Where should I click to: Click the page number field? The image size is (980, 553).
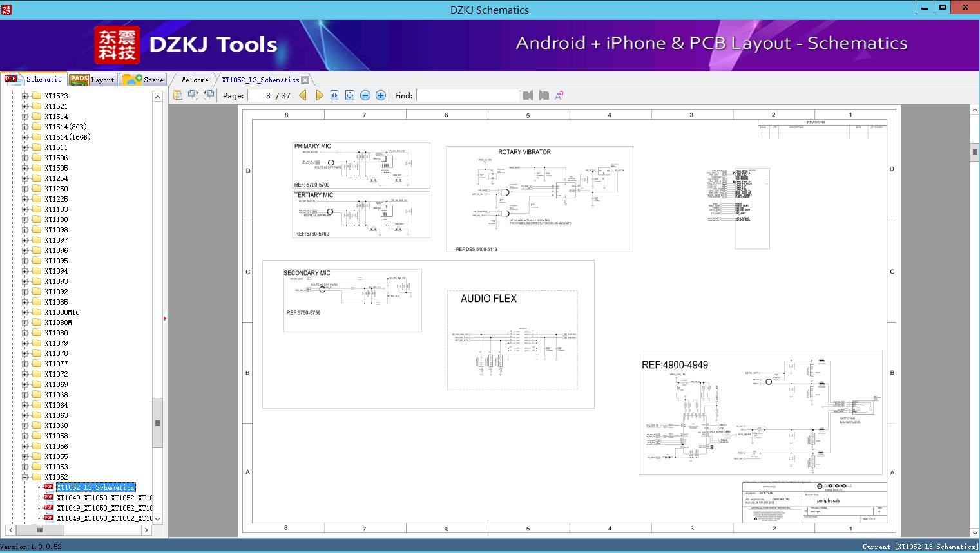[261, 95]
